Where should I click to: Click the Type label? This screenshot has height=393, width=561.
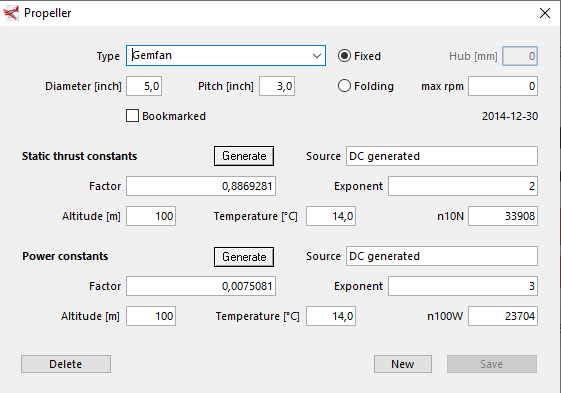pos(108,56)
